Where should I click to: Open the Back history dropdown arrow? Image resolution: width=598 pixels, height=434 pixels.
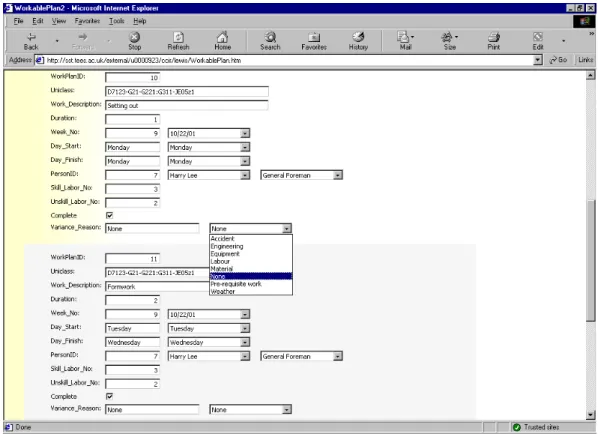pos(57,41)
